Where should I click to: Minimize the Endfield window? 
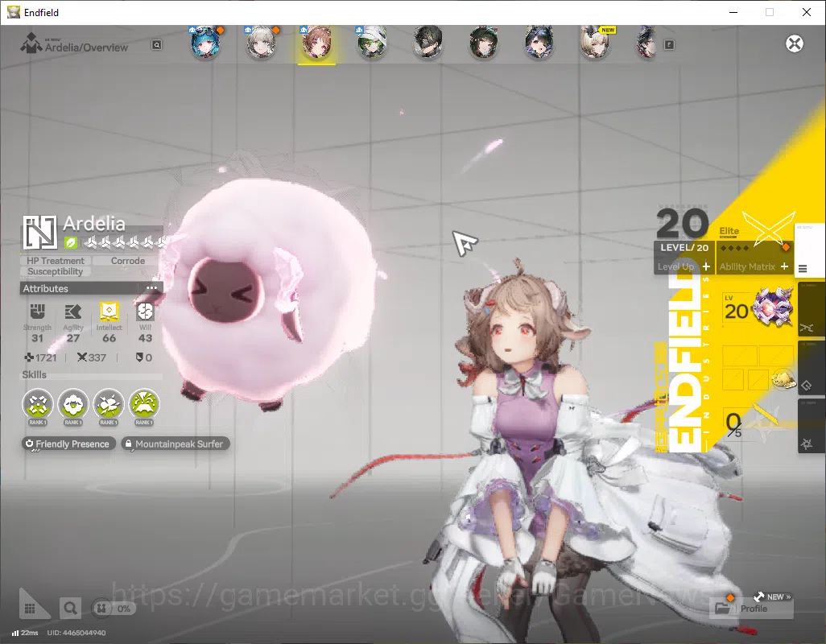coord(733,12)
